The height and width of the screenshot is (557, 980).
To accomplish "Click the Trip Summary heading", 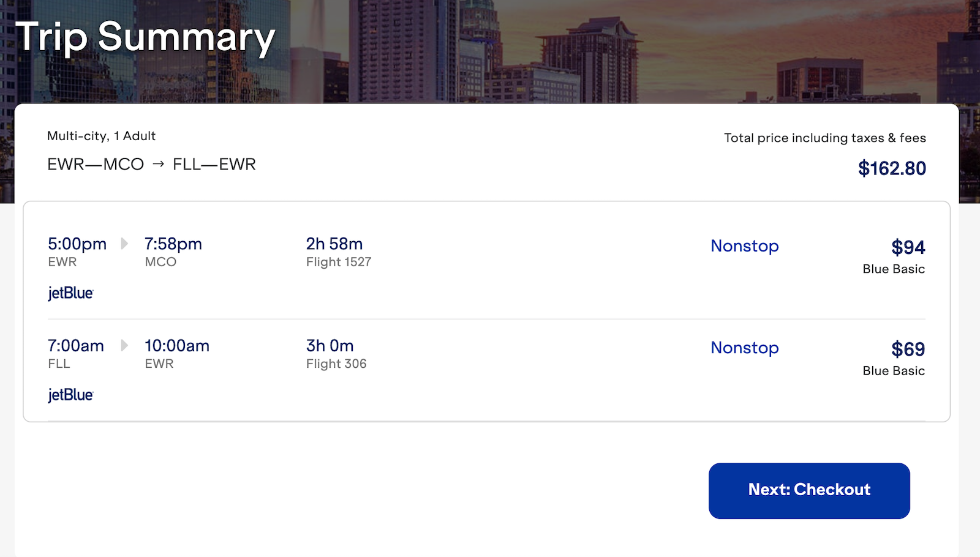I will 146,37.
